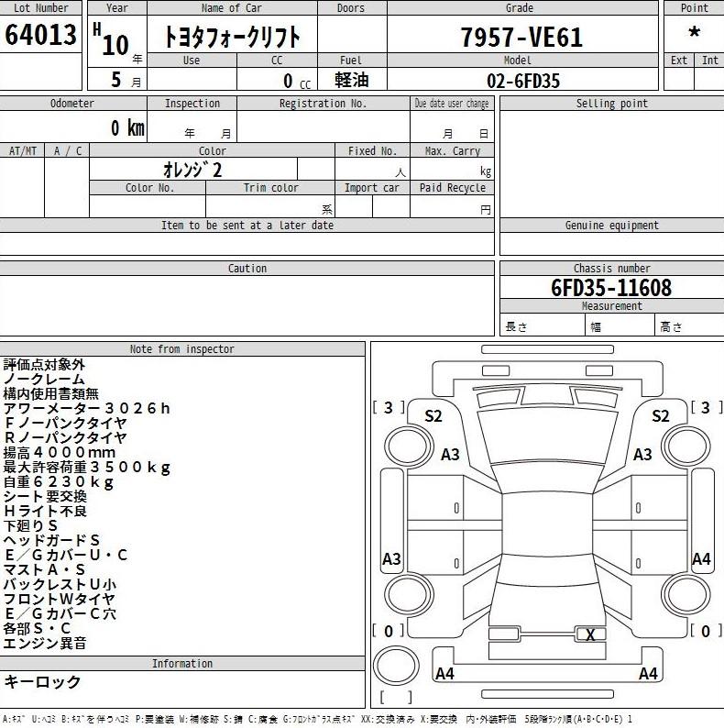Screen dimensions: 724x728
Task: Click the A / C column header
Action: coord(67,151)
